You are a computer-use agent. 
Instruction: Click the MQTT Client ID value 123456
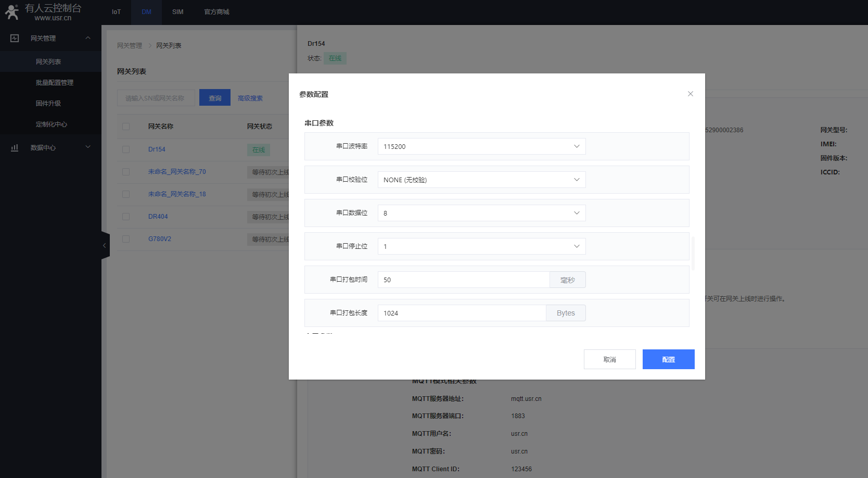[x=521, y=469]
